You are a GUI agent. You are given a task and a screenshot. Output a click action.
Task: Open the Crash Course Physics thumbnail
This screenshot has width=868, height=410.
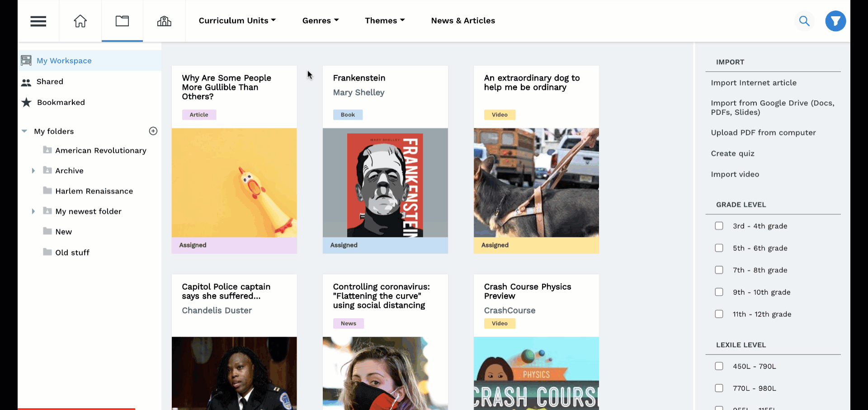(536, 373)
